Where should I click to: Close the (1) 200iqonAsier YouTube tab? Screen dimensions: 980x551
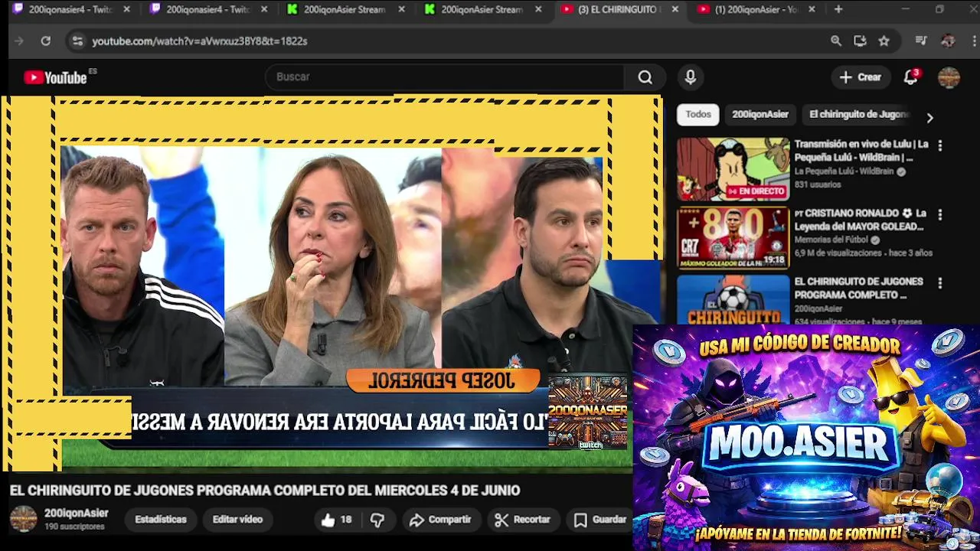click(x=812, y=9)
